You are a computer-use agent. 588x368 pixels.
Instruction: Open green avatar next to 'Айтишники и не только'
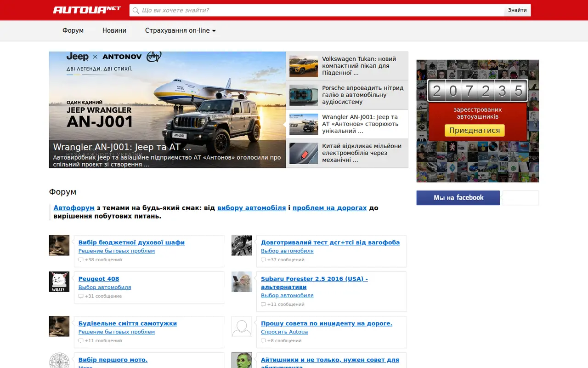click(242, 360)
